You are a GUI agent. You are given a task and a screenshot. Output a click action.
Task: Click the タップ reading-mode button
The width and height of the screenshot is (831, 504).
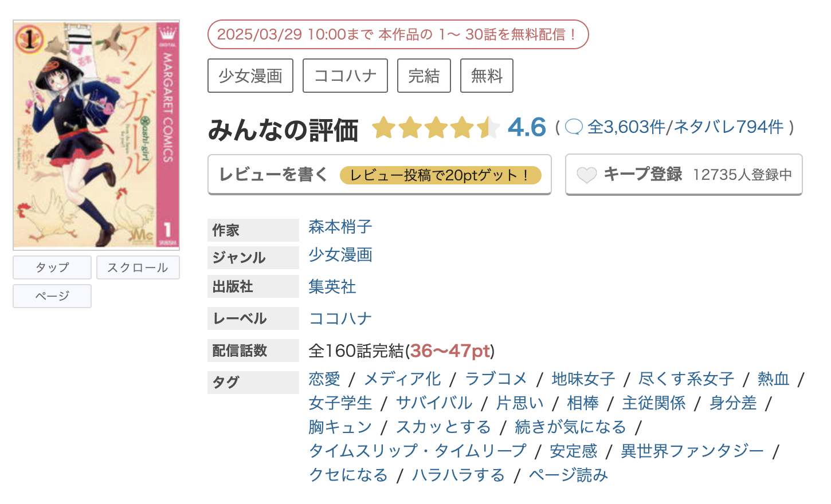pyautogui.click(x=52, y=267)
